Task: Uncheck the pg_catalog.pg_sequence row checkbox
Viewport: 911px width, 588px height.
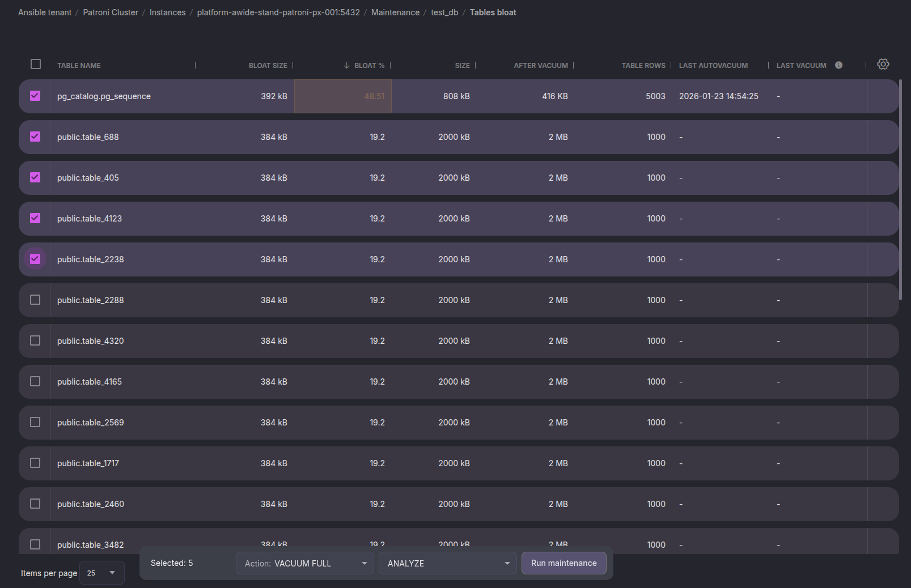Action: [x=35, y=96]
